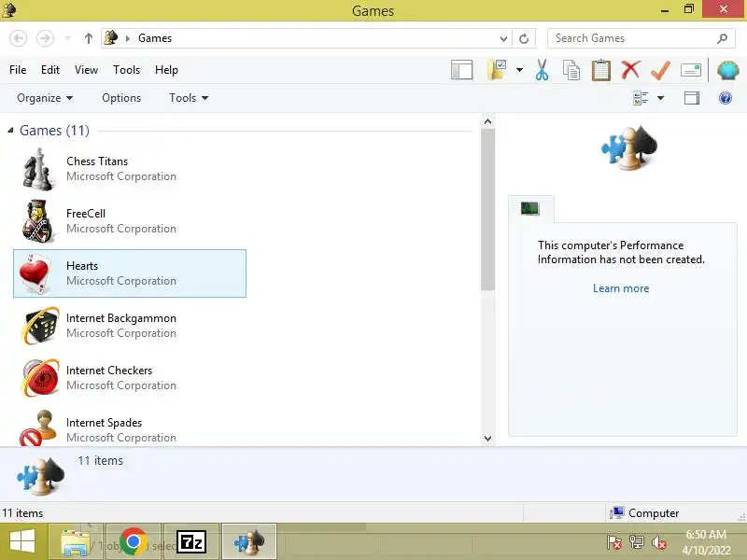747x560 pixels.
Task: Click the network tray icon
Action: pyautogui.click(x=637, y=542)
